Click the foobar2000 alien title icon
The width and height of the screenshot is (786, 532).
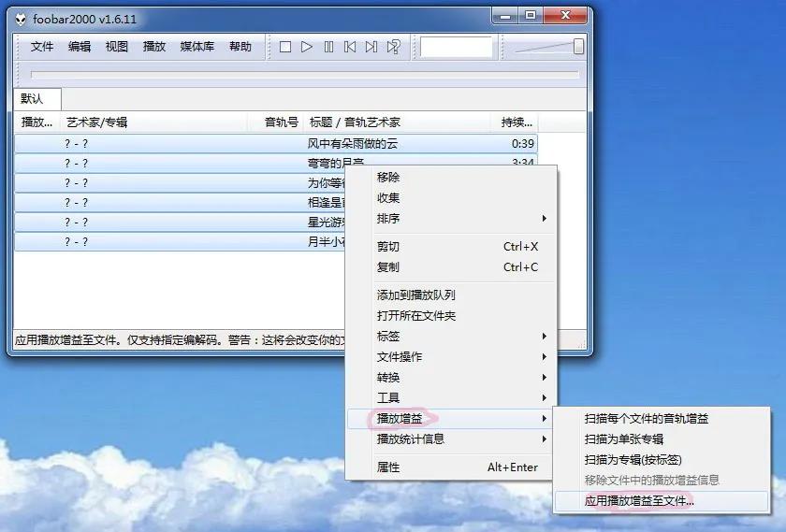[x=21, y=20]
